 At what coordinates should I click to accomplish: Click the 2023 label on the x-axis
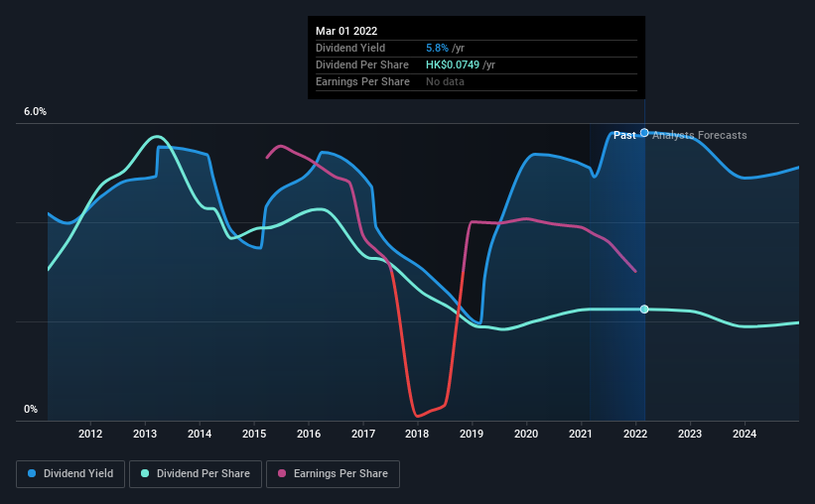point(690,434)
